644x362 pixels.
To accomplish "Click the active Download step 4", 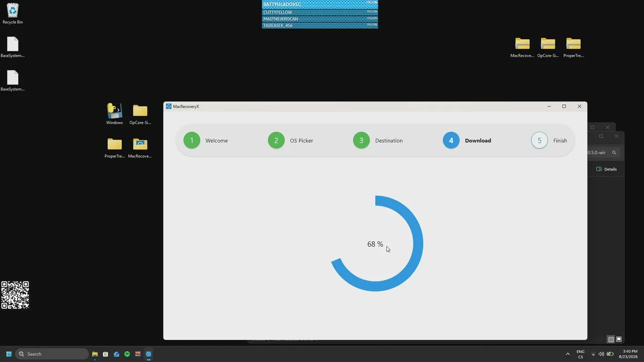I will tap(451, 141).
